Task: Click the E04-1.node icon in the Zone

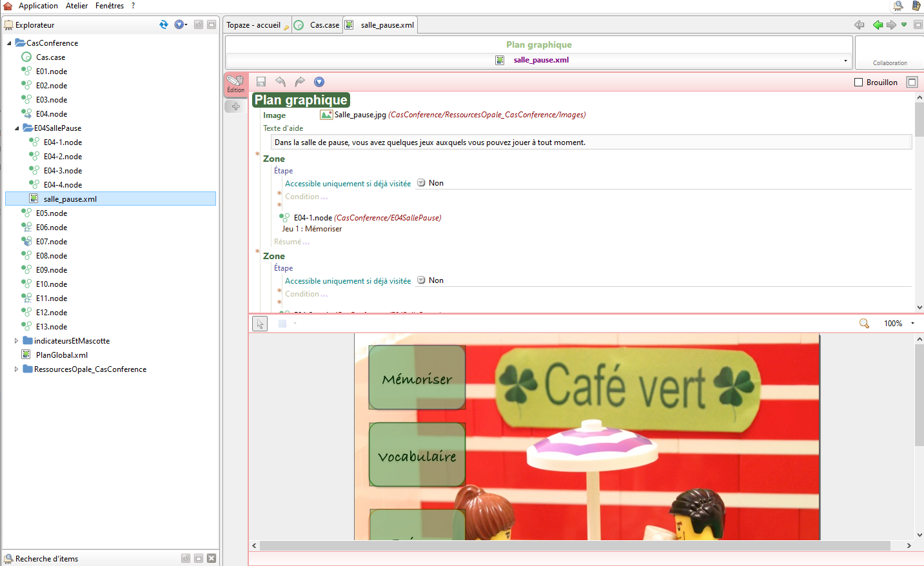Action: pyautogui.click(x=284, y=217)
